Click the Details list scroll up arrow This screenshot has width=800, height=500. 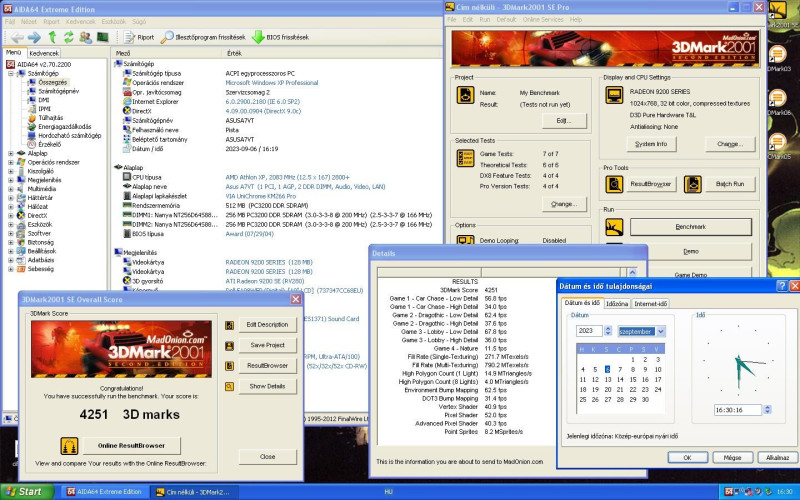point(632,272)
